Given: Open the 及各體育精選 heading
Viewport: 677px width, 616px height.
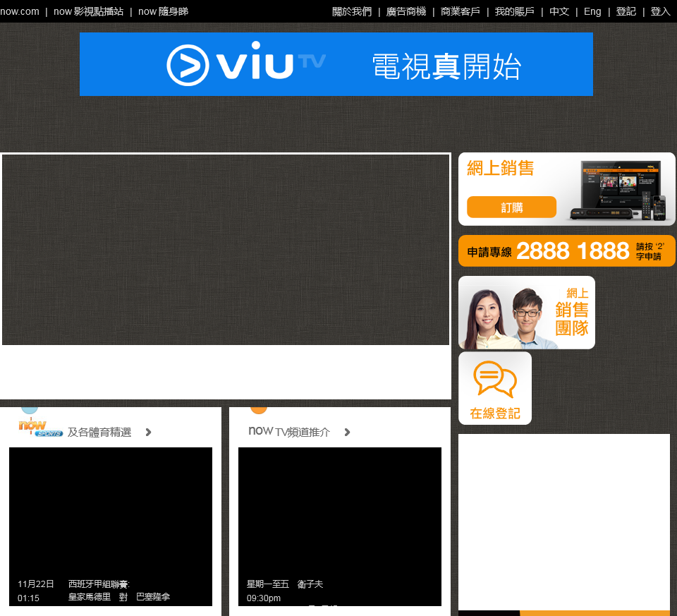Looking at the screenshot, I should pos(99,432).
